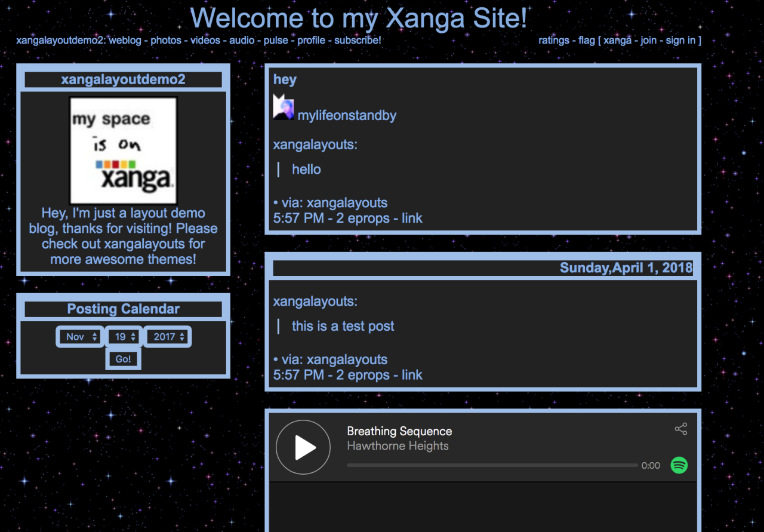Viewport: 764px width, 532px height.
Task: Click the subscribe! link
Action: [x=358, y=41]
